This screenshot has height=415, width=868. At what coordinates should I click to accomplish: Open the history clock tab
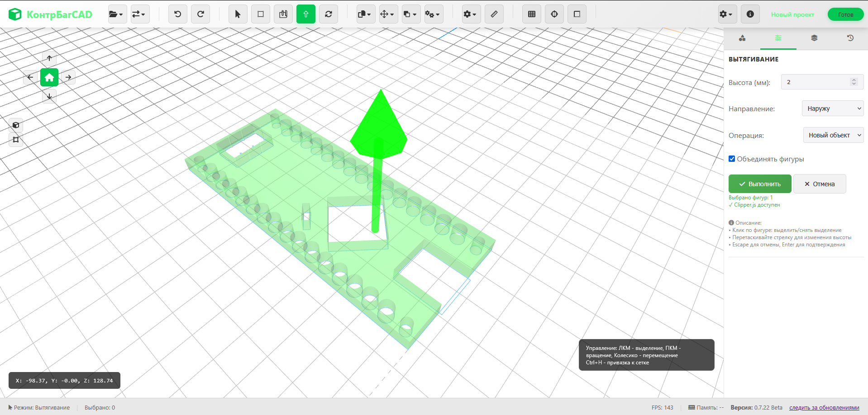point(850,38)
